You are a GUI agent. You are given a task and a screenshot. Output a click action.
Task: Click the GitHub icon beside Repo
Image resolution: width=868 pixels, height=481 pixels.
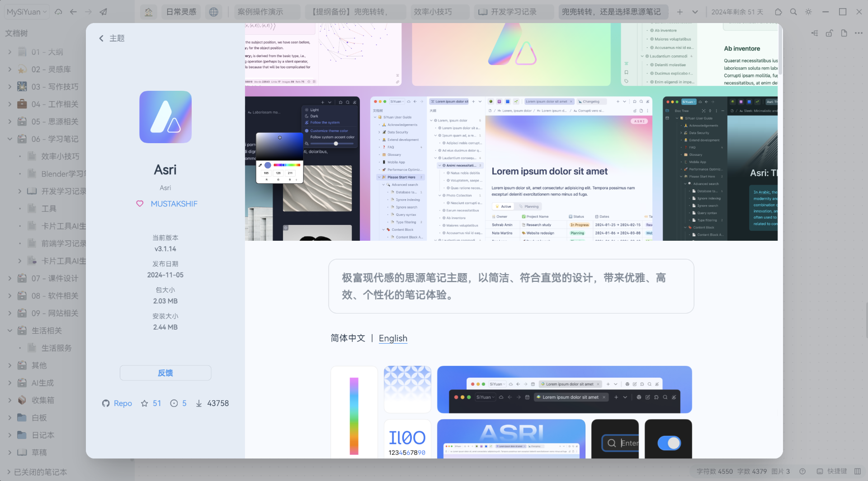[x=106, y=403]
